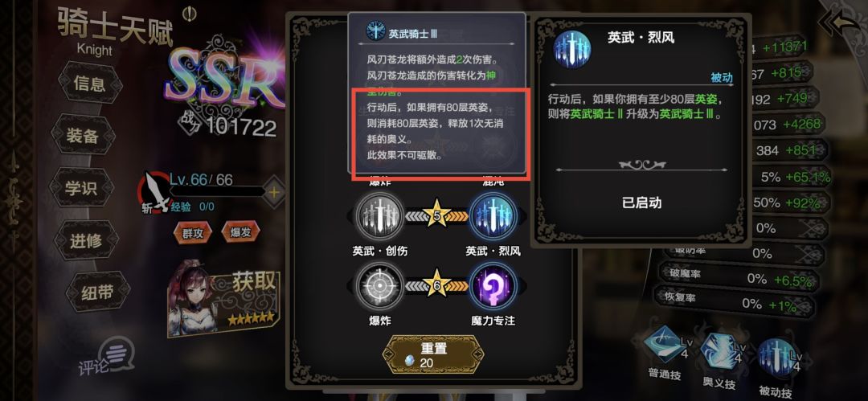Click the 重置 button costing 20

point(434,355)
